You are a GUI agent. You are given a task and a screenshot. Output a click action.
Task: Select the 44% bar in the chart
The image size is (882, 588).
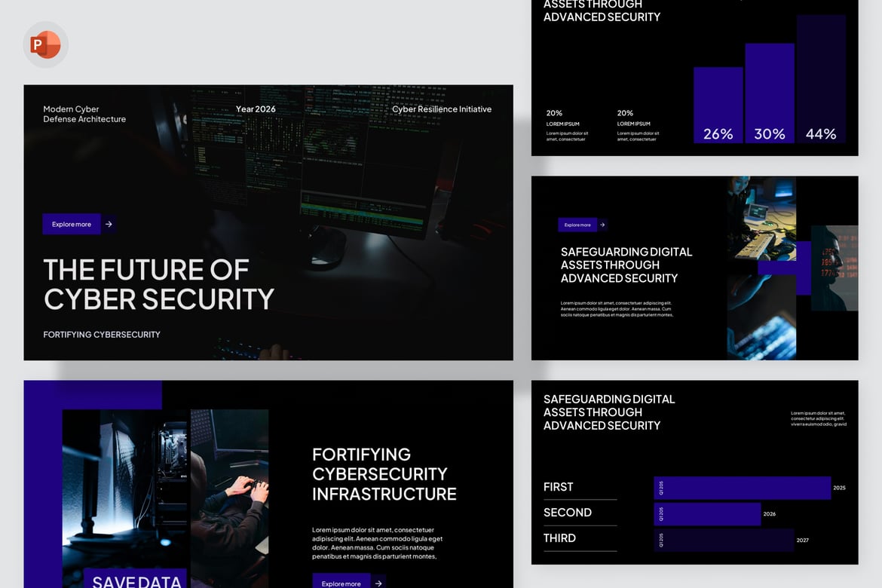pyautogui.click(x=821, y=79)
